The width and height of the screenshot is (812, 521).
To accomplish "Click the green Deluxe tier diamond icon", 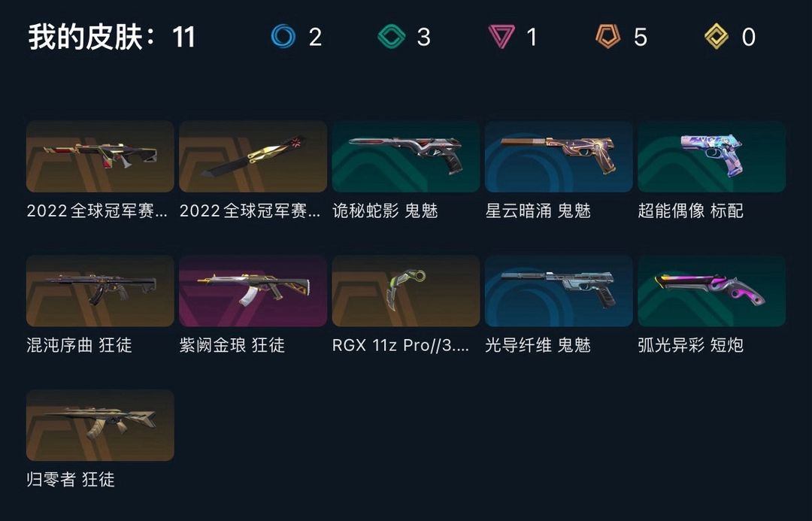I will [392, 37].
